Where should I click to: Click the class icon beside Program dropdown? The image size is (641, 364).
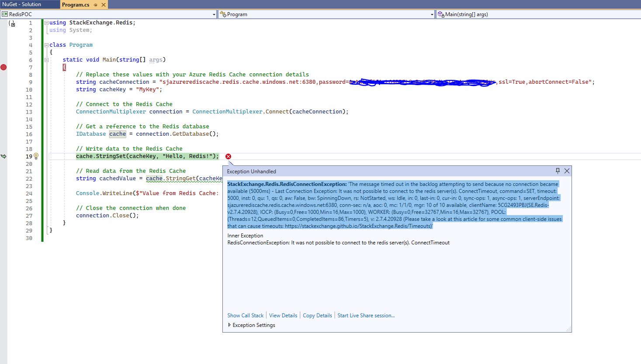coord(223,14)
